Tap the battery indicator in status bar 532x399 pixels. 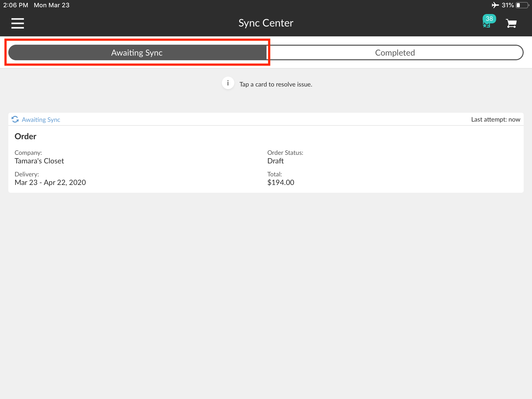[x=522, y=5]
